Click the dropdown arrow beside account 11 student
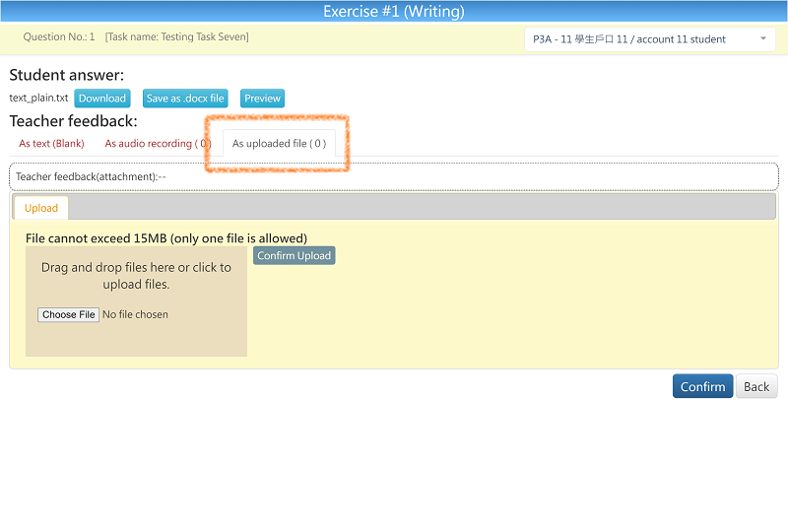This screenshot has width=788, height=532. 762,39
